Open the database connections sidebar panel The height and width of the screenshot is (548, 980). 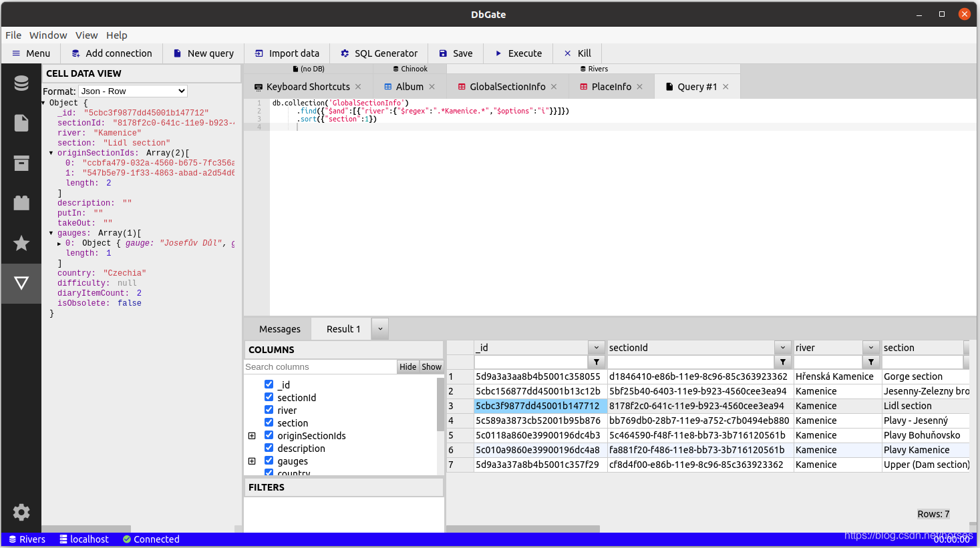[21, 83]
